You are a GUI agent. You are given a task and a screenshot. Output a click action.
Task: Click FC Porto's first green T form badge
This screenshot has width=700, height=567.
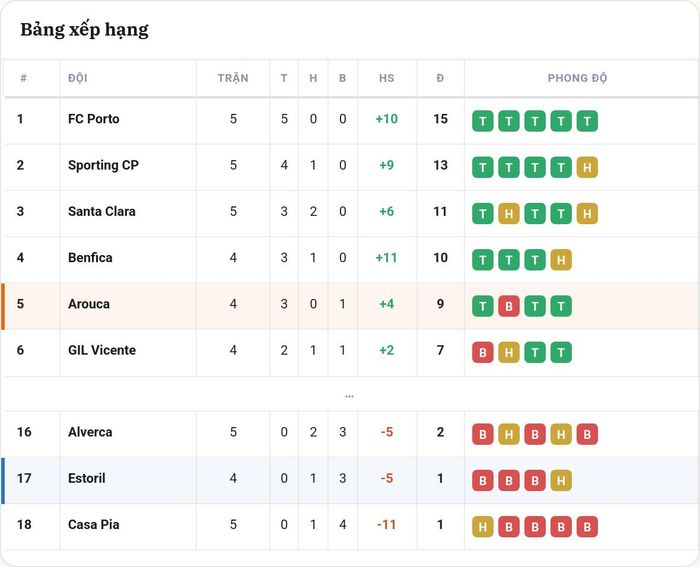point(483,121)
